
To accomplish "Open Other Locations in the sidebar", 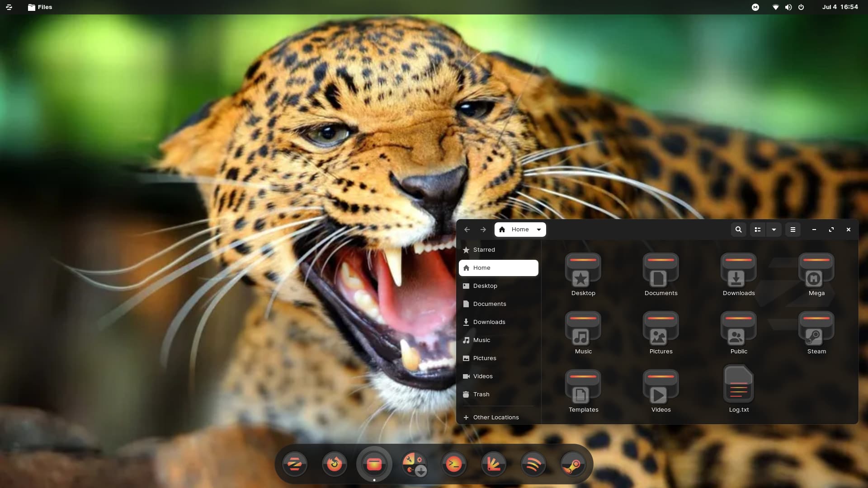I will (x=498, y=418).
